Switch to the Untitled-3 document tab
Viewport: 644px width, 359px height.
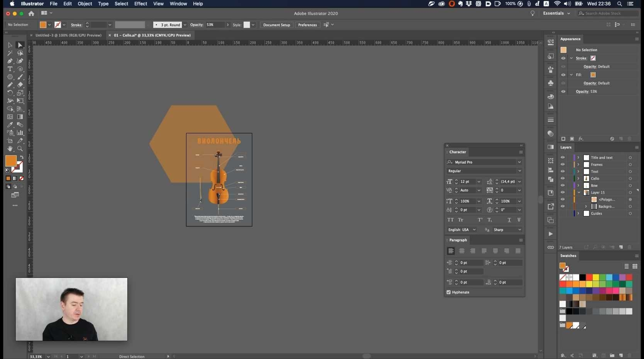pyautogui.click(x=68, y=35)
